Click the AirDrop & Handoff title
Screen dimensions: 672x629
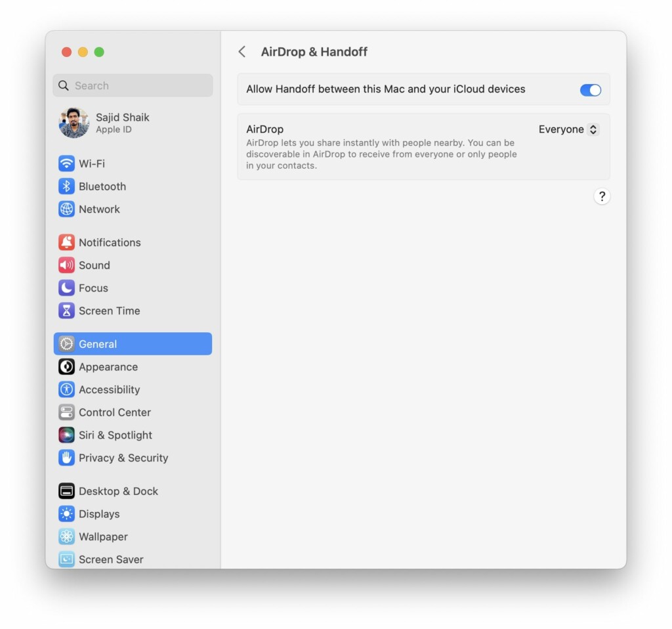pyautogui.click(x=314, y=52)
